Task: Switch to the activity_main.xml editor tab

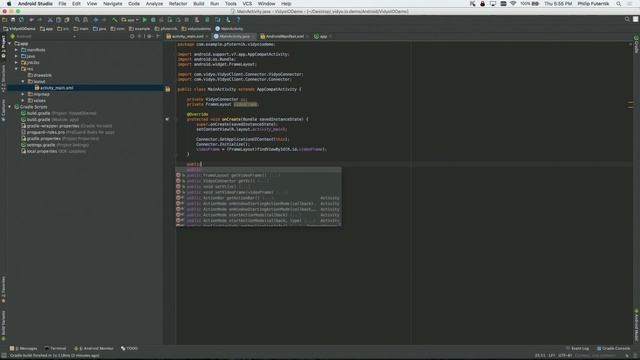Action: 187,36
